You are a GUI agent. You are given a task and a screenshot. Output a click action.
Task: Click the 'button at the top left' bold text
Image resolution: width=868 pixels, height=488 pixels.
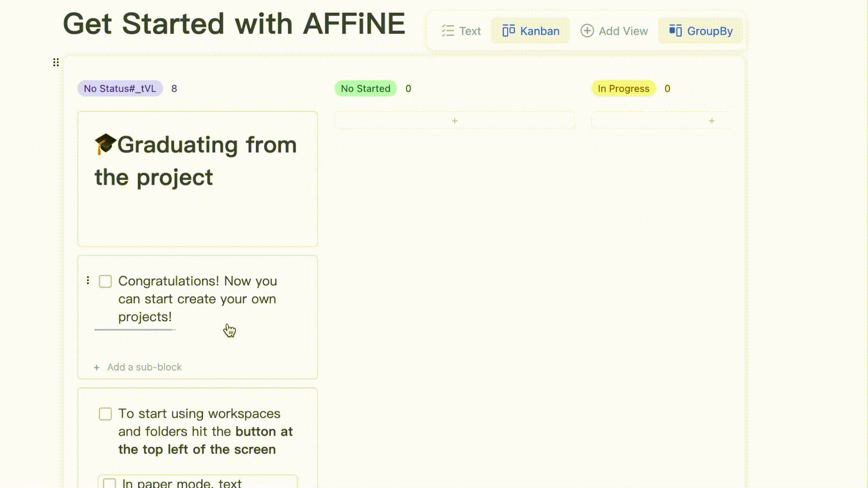point(206,441)
